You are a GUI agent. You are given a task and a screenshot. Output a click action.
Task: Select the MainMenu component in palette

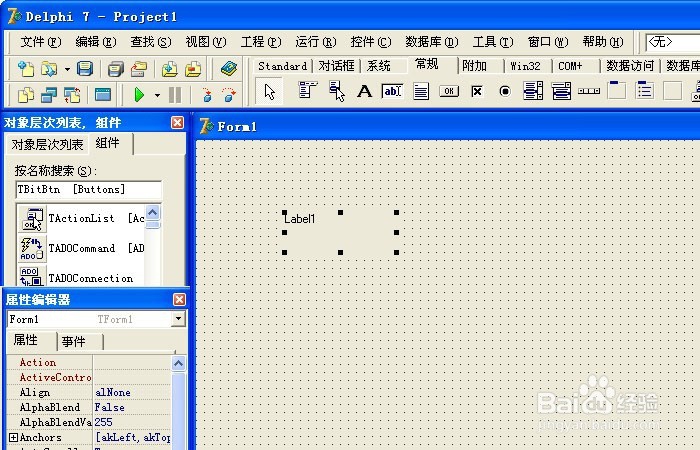click(308, 91)
